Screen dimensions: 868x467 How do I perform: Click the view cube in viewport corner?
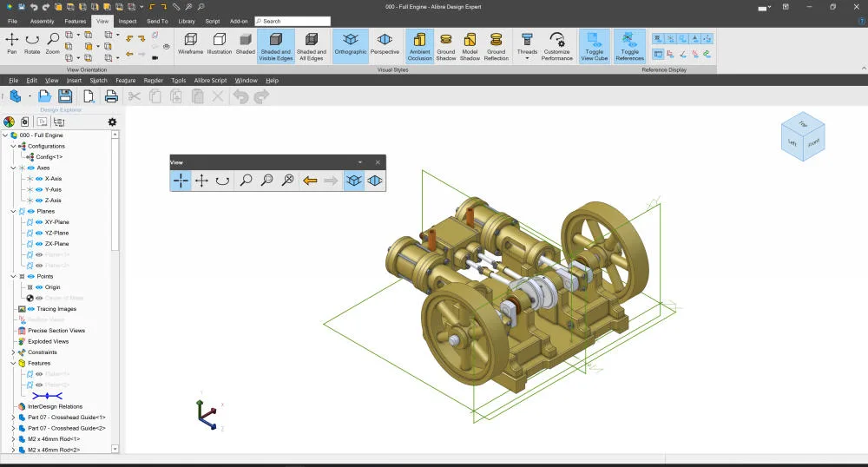(803, 136)
